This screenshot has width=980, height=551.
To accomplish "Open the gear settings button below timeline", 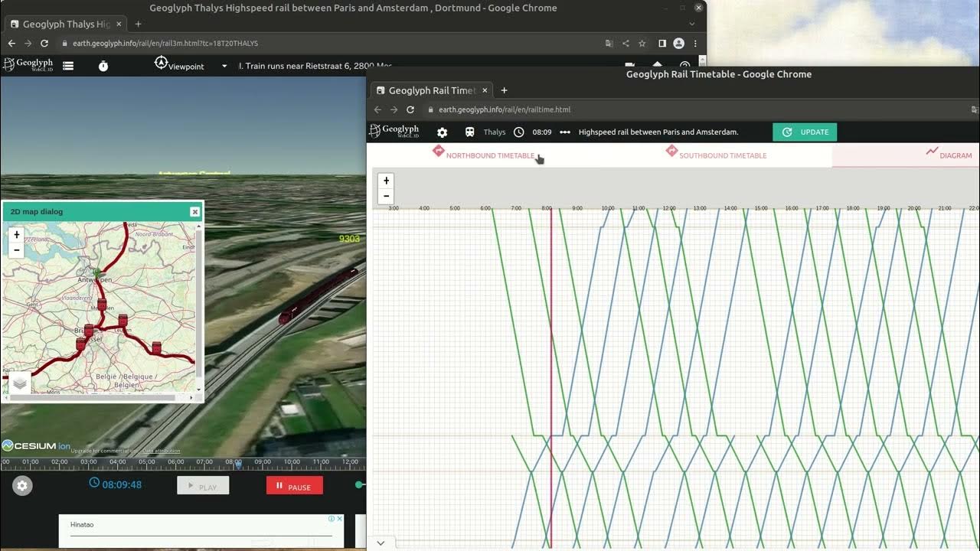I will [22, 485].
